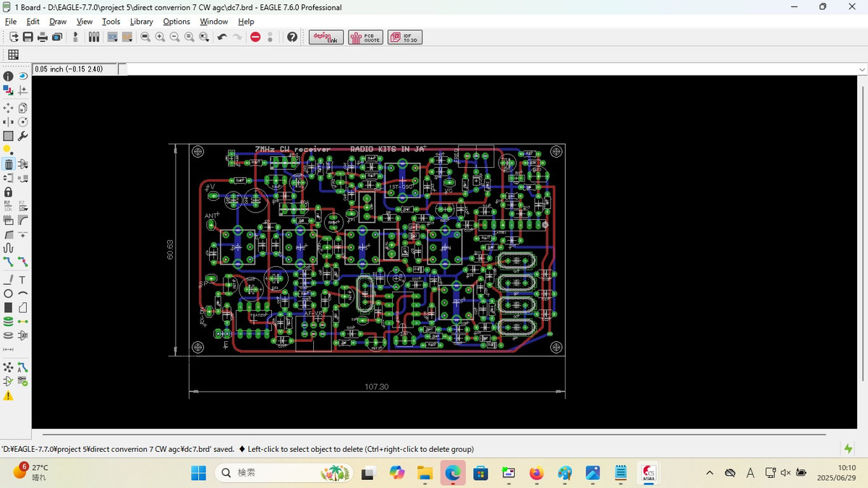868x488 pixels.
Task: Click the Windows Start button
Action: point(198,473)
